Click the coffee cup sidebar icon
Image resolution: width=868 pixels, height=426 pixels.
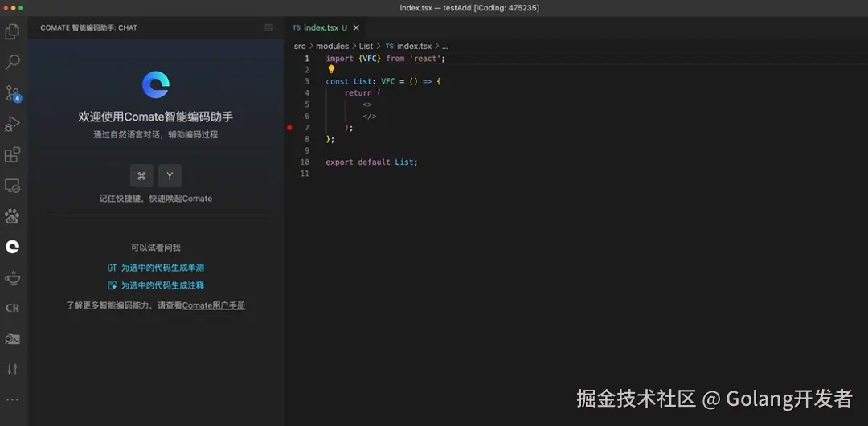pos(12,277)
